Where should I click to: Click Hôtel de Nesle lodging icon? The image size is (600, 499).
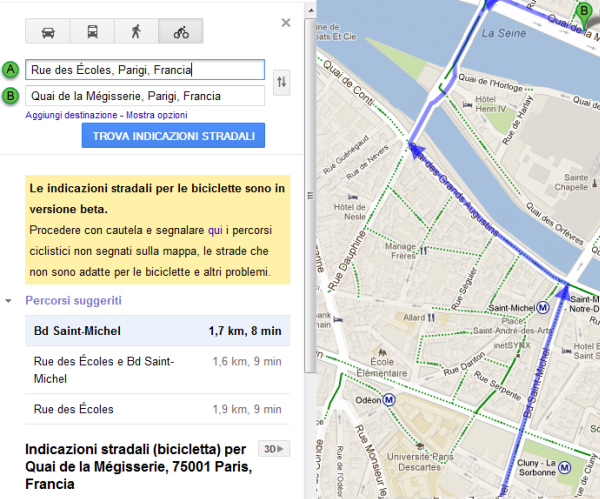point(352,197)
